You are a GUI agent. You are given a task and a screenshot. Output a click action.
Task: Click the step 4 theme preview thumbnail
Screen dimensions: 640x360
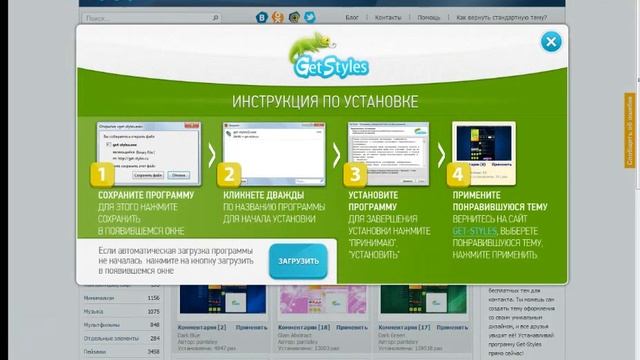click(x=484, y=153)
